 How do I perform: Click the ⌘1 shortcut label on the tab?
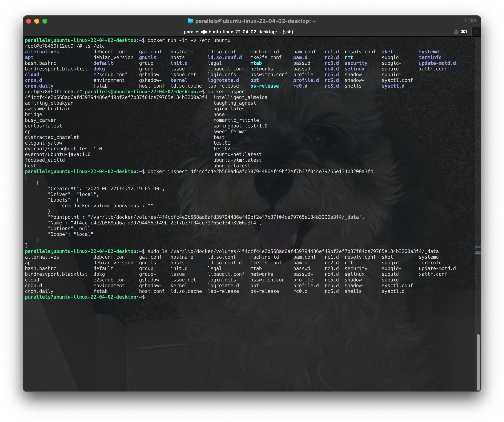pos(464,32)
